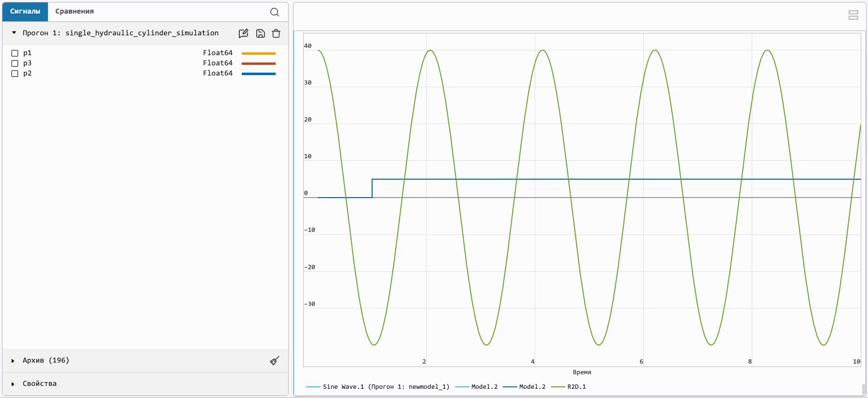Toggle the light-blue Model.2 legend entry
Image resolution: width=868 pixels, height=398 pixels.
pos(477,387)
